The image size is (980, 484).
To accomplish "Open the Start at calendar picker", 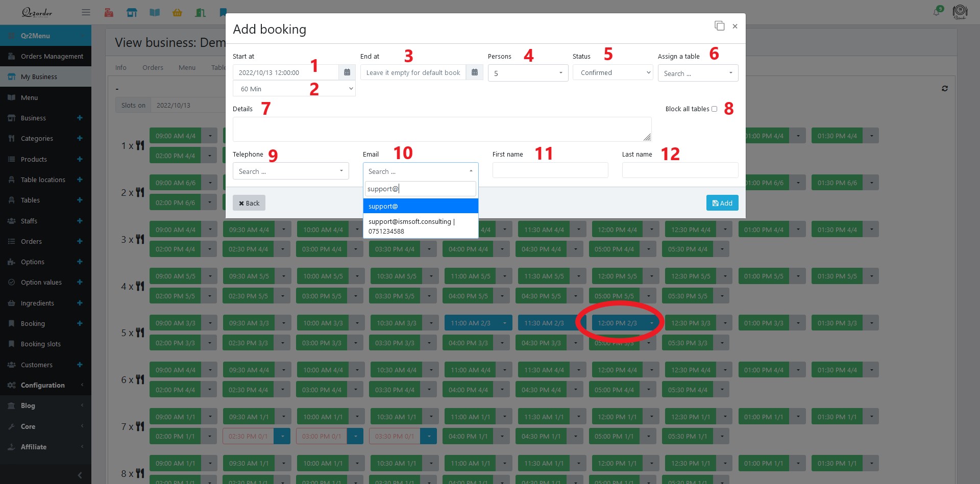I will pos(347,72).
